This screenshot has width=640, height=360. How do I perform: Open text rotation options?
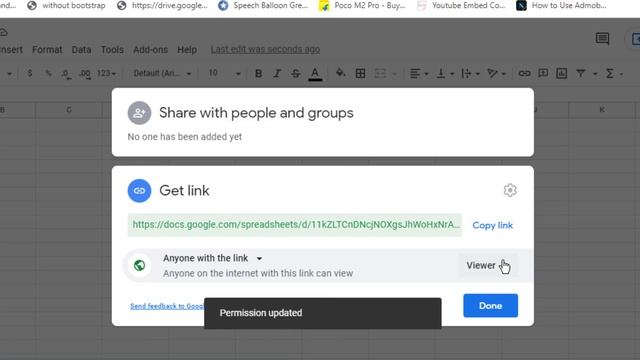coord(496,73)
